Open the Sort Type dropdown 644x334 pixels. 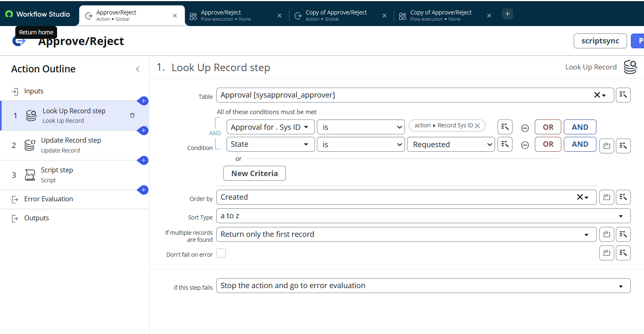coord(423,216)
